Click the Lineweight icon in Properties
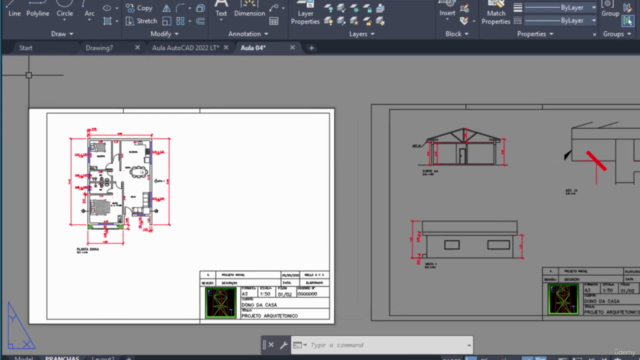640x360 pixels. pyautogui.click(x=518, y=8)
